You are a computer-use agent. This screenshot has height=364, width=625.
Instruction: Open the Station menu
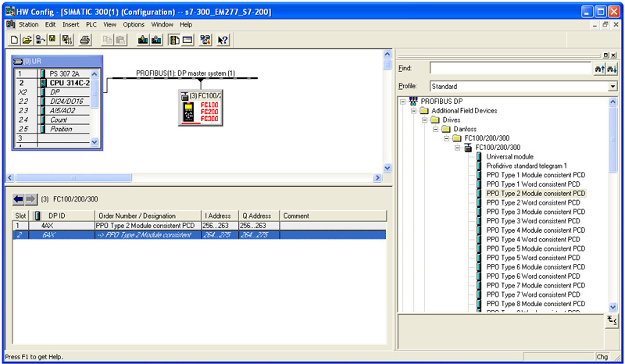tap(29, 24)
